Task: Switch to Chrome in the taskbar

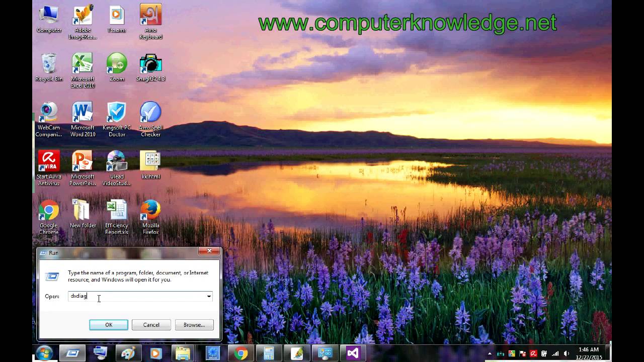Action: coord(240,353)
